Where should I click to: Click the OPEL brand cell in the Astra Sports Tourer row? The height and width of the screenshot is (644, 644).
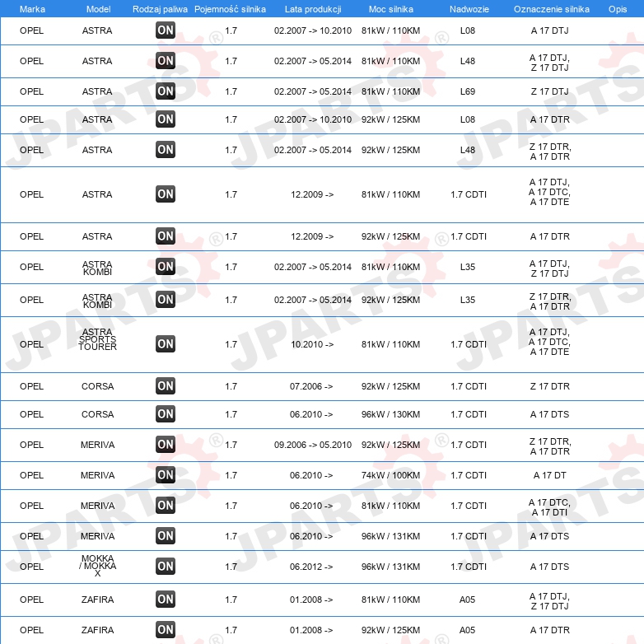point(31,344)
